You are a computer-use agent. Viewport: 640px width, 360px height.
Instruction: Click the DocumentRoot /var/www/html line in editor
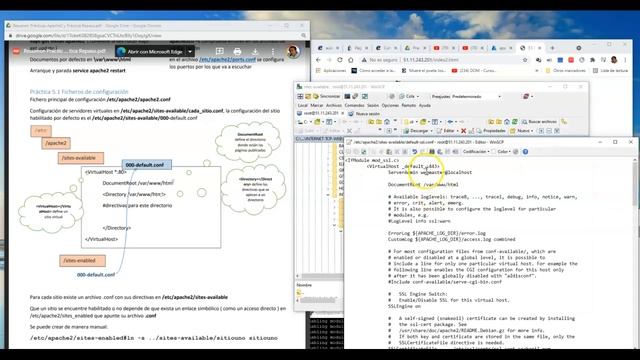point(423,184)
